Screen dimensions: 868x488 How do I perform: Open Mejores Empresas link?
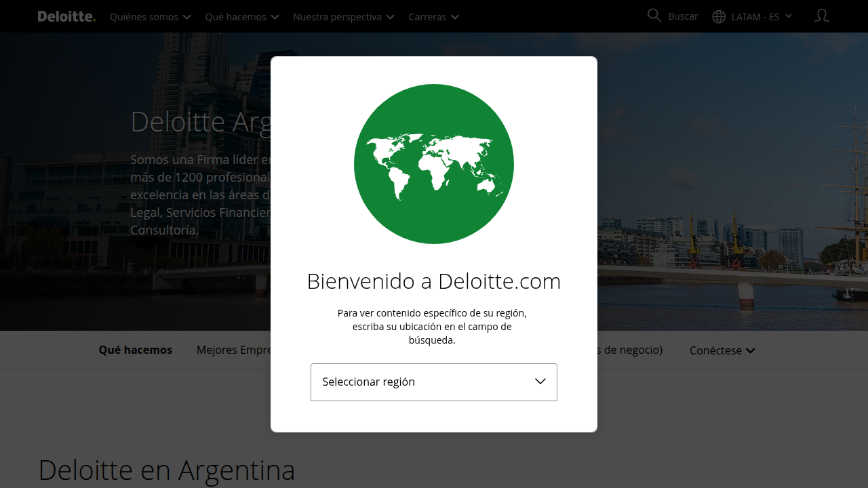pyautogui.click(x=234, y=350)
